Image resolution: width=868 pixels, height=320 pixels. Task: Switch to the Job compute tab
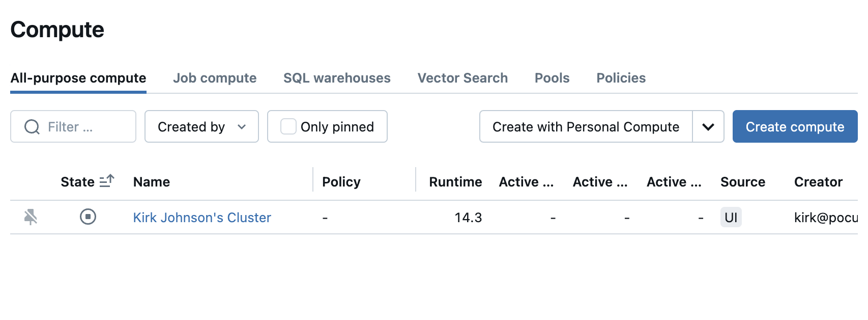point(215,78)
